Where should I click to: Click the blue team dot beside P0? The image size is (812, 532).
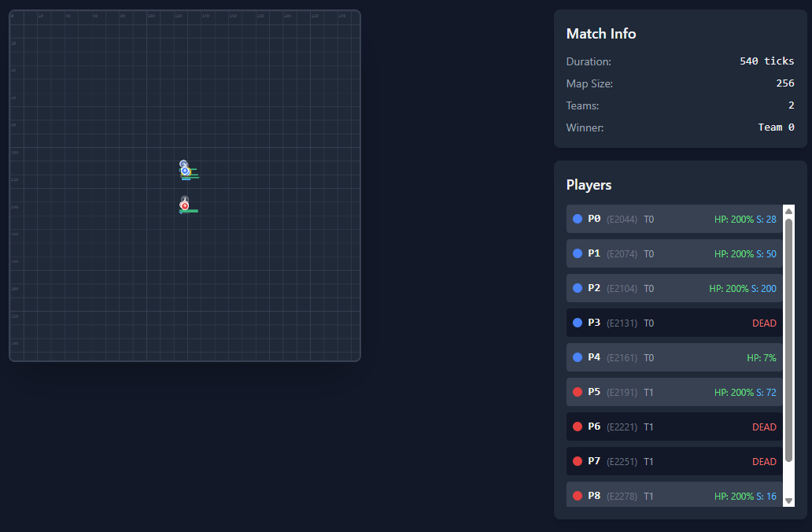click(578, 219)
